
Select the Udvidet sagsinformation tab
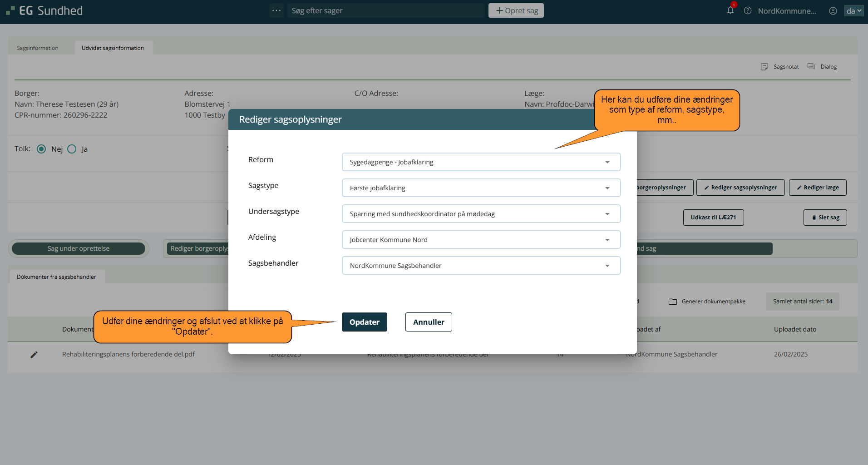[113, 48]
